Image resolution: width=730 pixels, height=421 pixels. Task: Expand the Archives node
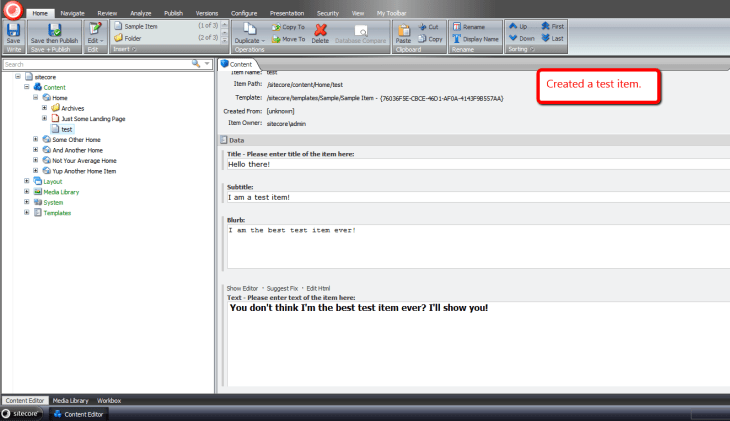[x=45, y=108]
